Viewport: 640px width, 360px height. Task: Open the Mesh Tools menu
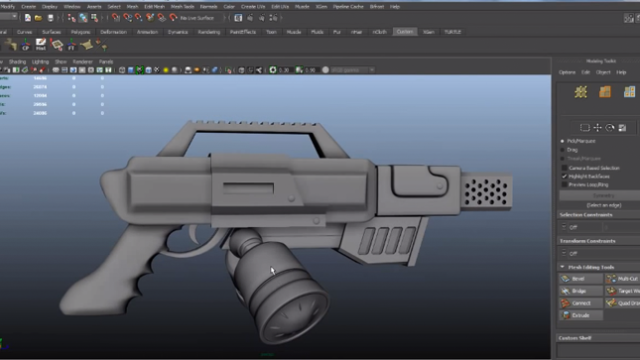182,7
